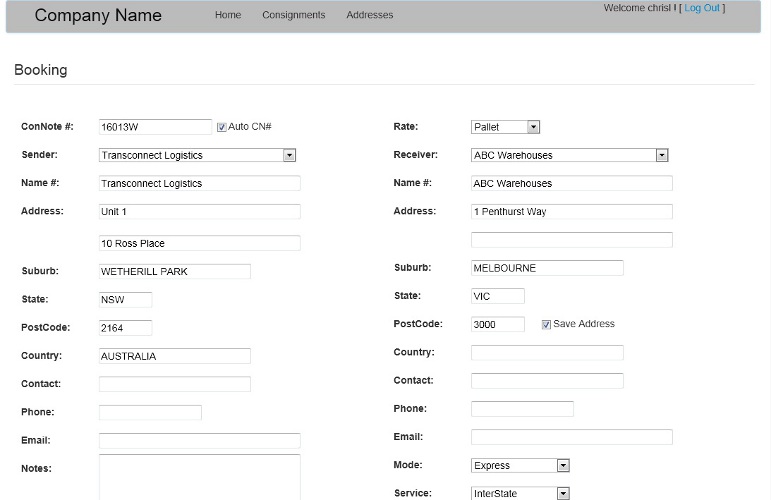Click the ConNote #: label
The width and height of the screenshot is (771, 500).
[47, 126]
